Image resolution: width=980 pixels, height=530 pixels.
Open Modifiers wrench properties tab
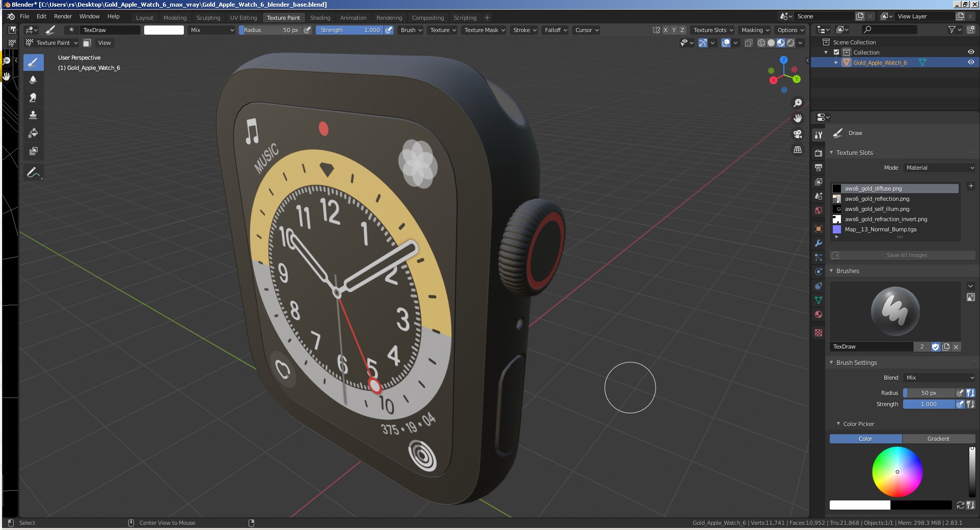[x=819, y=243]
